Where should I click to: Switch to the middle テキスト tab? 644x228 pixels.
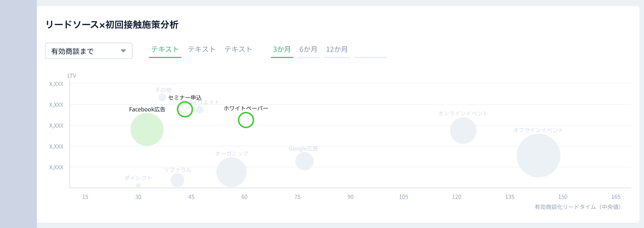(202, 49)
